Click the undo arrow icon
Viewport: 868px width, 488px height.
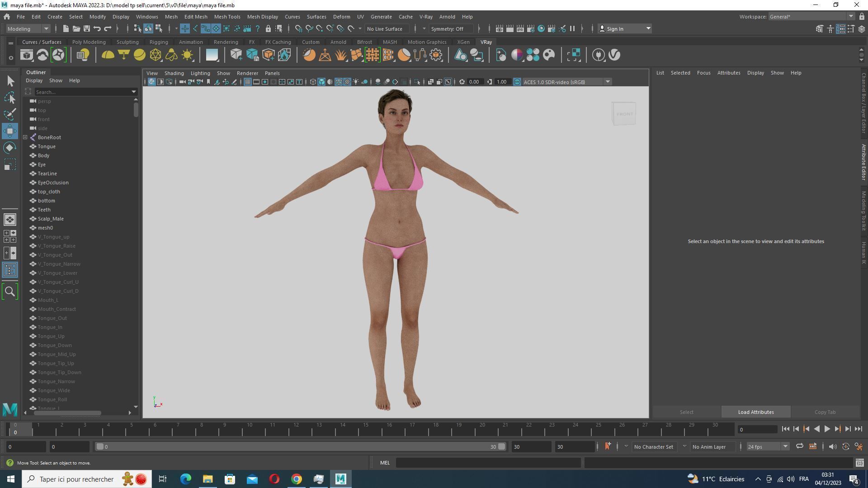[97, 28]
